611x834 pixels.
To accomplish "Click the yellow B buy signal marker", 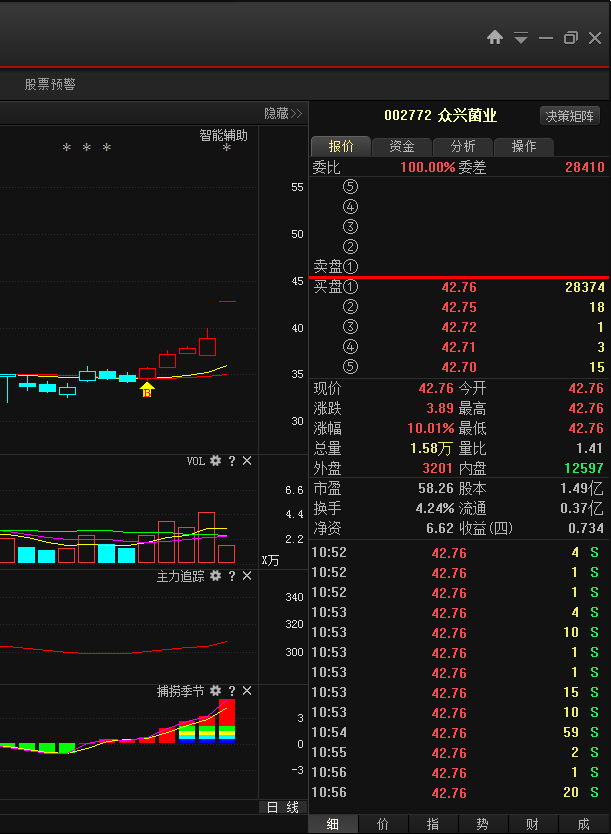I will coord(147,390).
